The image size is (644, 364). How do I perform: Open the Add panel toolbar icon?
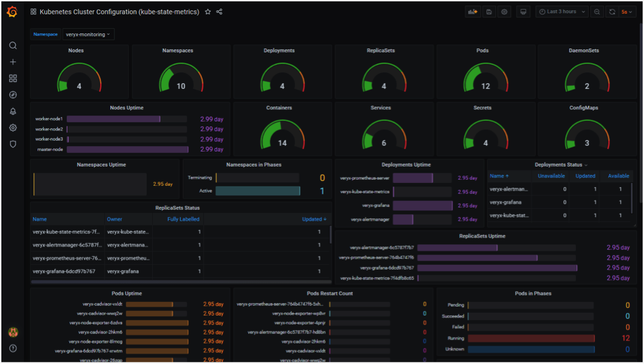point(473,12)
